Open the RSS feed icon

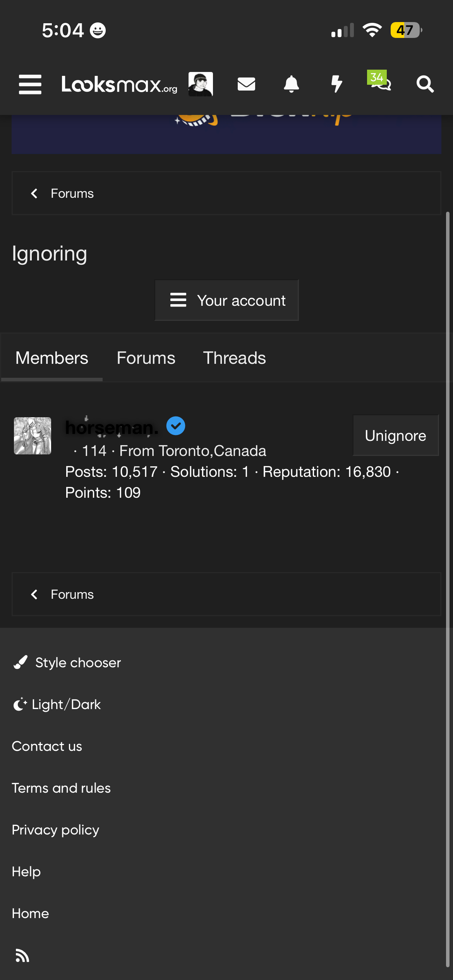coord(22,955)
